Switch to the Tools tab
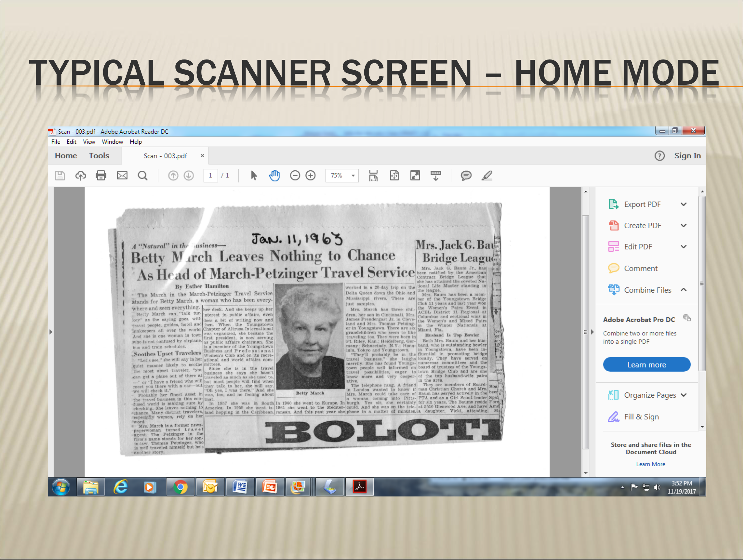The image size is (743, 560). 99,156
